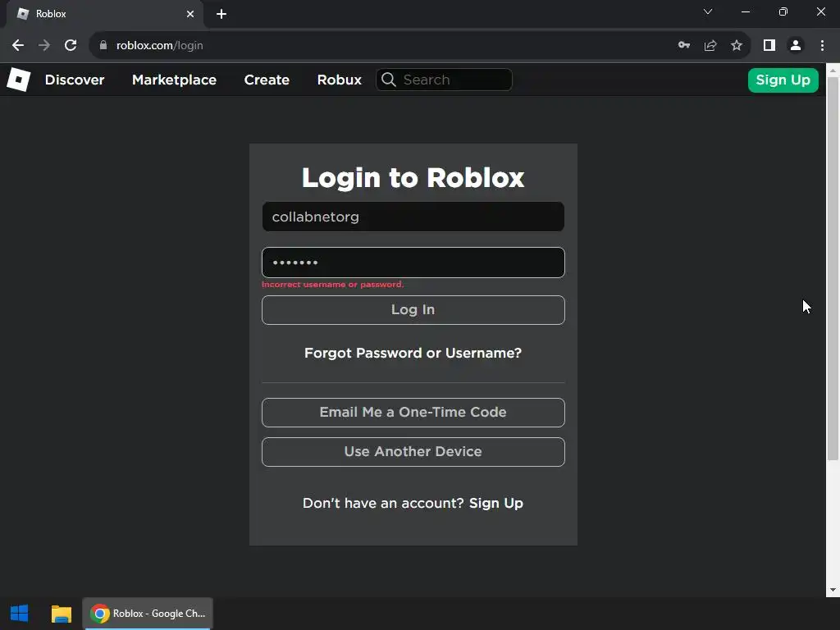Click the Log In button
The image size is (840, 630).
click(413, 309)
